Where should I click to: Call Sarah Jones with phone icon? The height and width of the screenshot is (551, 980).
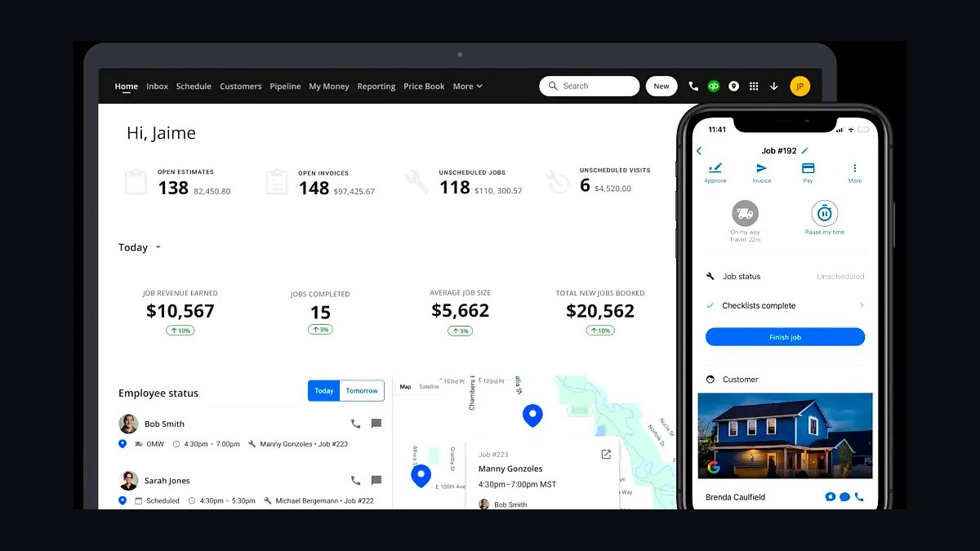[x=355, y=481]
